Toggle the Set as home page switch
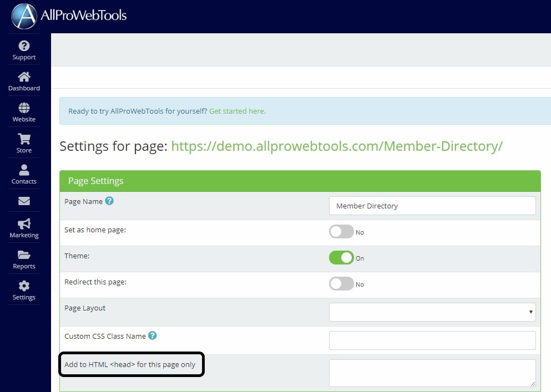This screenshot has height=392, width=551. click(341, 232)
